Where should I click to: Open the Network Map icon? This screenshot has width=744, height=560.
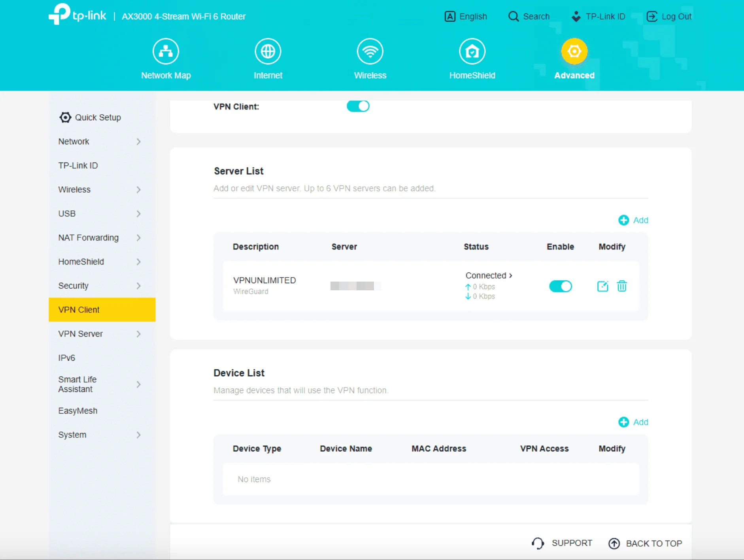166,51
